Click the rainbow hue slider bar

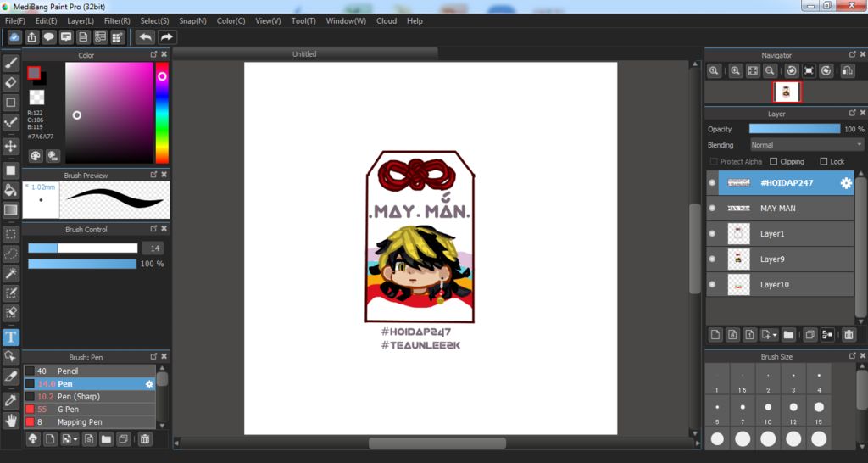coord(162,113)
